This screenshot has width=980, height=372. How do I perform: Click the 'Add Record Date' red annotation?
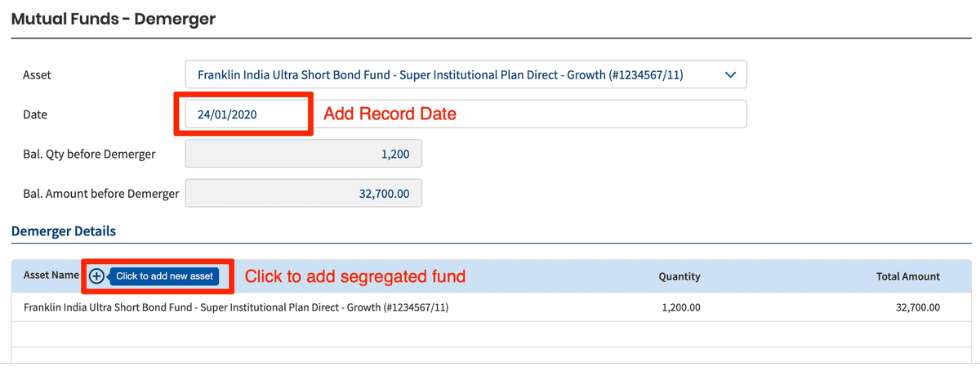[390, 114]
